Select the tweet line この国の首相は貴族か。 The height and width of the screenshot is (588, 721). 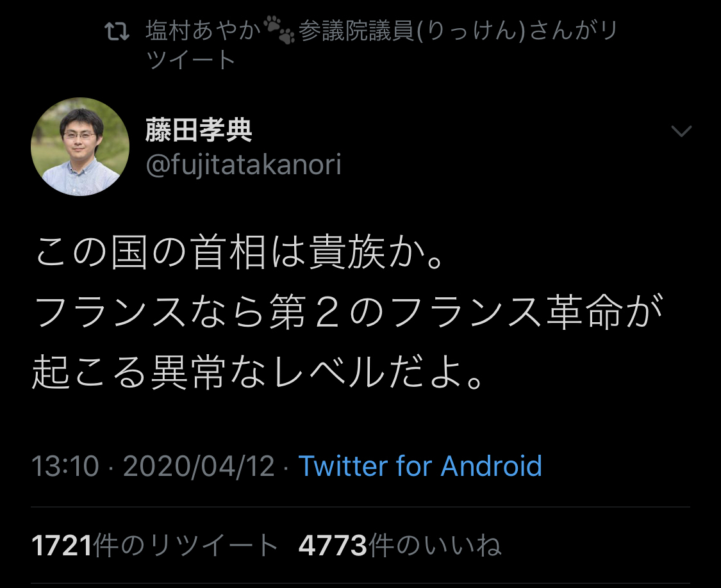240,252
